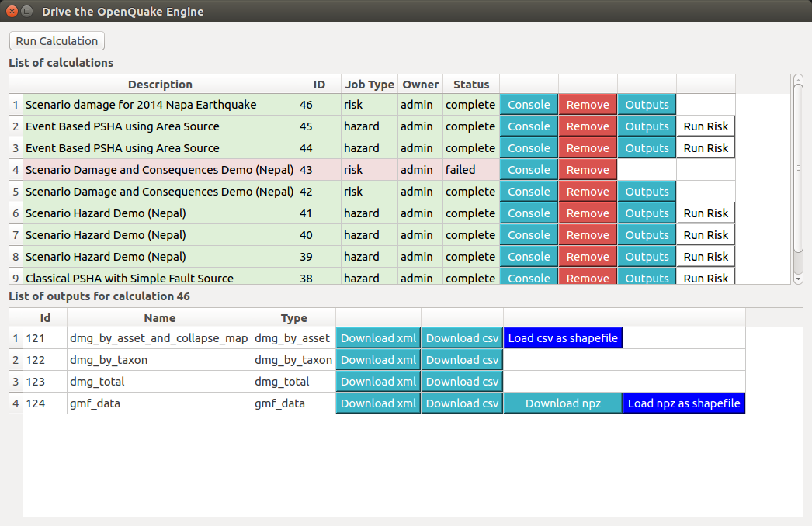
Task: Click the outputs table Id column header
Action: [45, 318]
